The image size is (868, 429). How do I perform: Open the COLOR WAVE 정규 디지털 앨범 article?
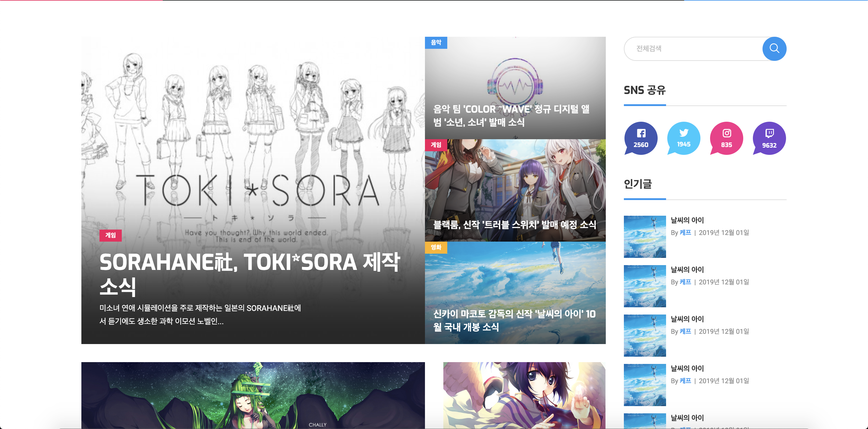511,115
